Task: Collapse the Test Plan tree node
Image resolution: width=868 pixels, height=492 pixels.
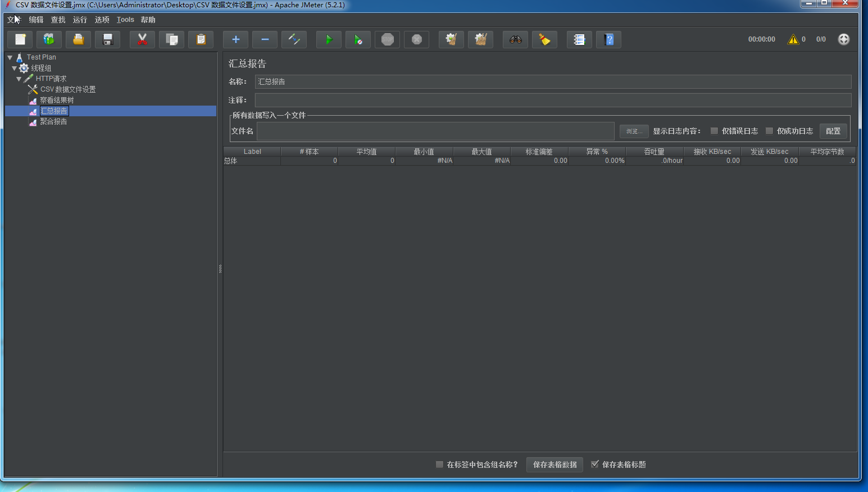Action: coord(10,57)
